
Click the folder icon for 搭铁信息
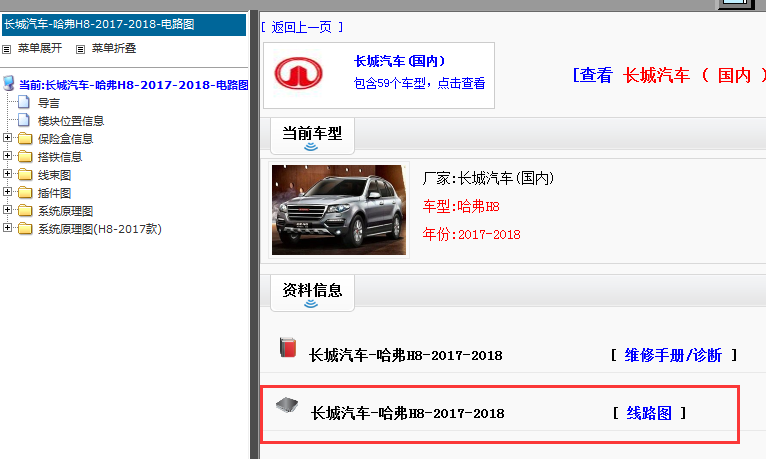(x=25, y=157)
